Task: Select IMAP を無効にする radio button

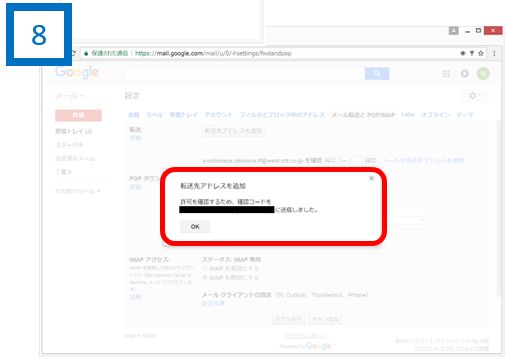Action: pos(205,277)
